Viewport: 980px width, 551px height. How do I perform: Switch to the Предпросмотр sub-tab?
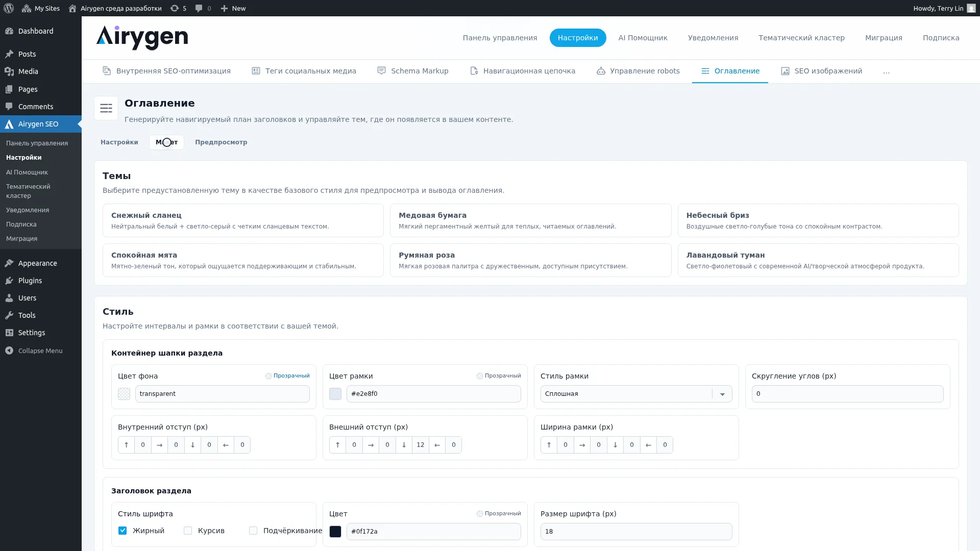tap(221, 142)
